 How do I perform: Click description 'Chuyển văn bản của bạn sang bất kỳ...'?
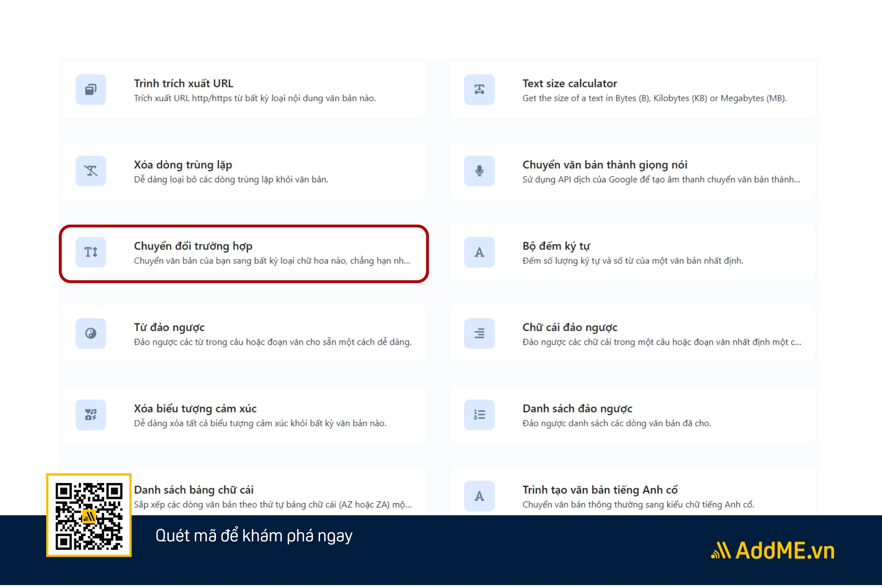pos(272,261)
